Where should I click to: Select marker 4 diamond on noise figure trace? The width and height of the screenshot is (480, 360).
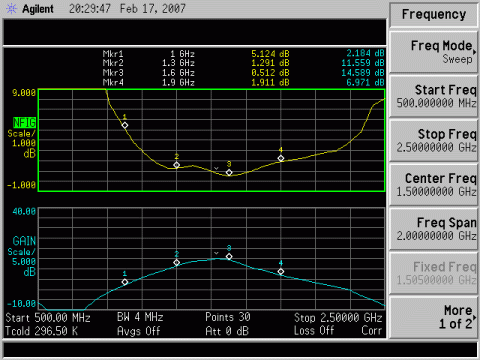(x=281, y=158)
